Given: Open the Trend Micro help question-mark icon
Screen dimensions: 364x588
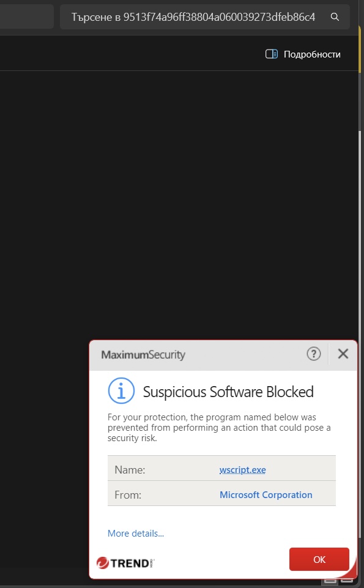Looking at the screenshot, I should point(314,354).
